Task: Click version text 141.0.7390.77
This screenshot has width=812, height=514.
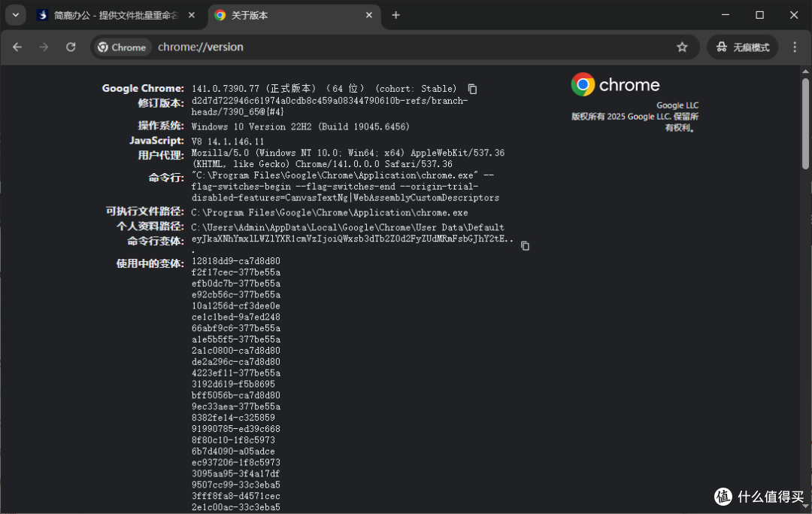Action: (x=226, y=89)
